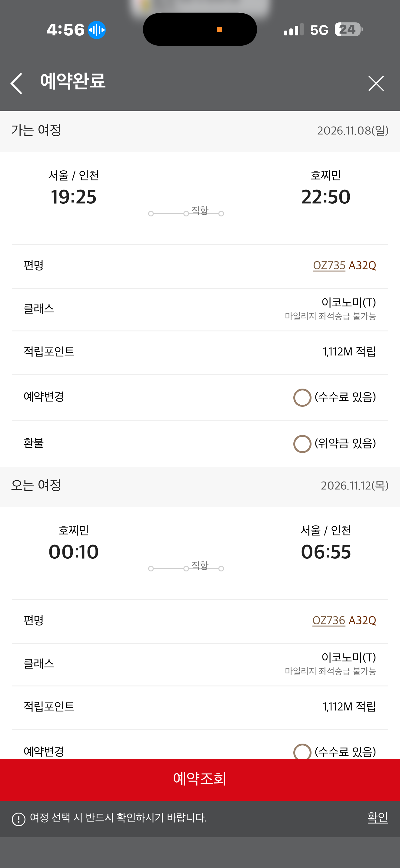Tap 확인 on the bottom notice
400x868 pixels.
tap(377, 817)
